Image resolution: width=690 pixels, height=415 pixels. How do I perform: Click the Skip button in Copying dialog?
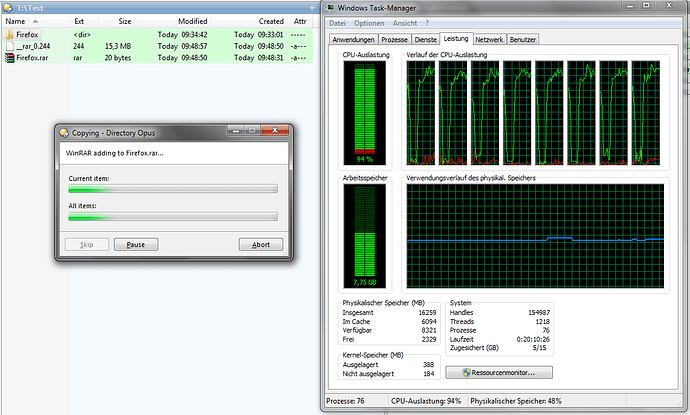click(x=87, y=245)
